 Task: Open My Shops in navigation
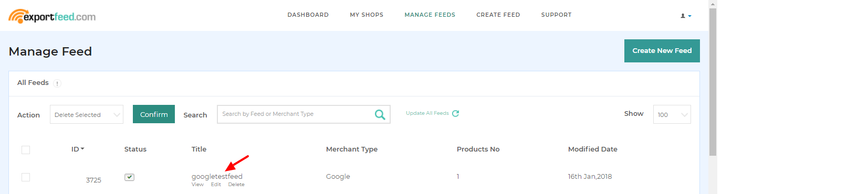(367, 15)
